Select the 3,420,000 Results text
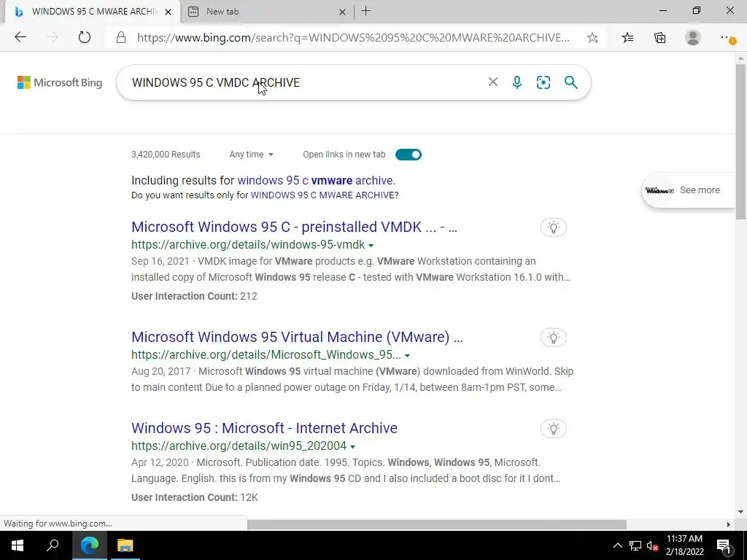The image size is (747, 560). coord(166,155)
